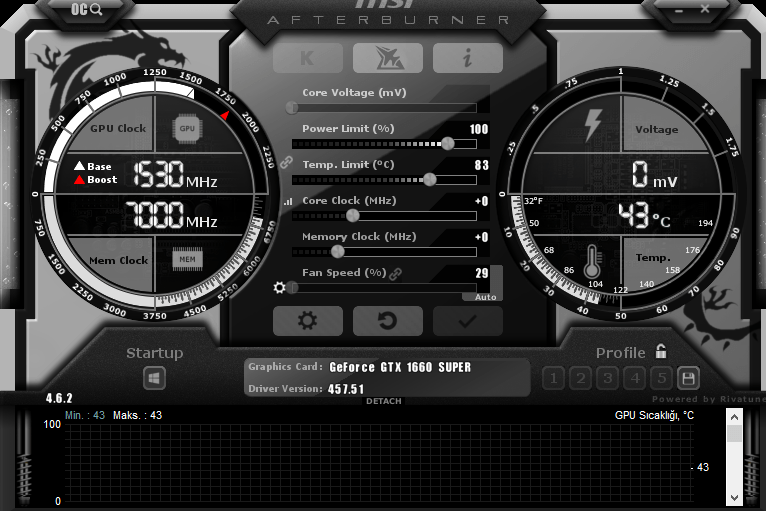The image size is (766, 511).
Task: Save profile with the floppy disk icon
Action: point(688,378)
